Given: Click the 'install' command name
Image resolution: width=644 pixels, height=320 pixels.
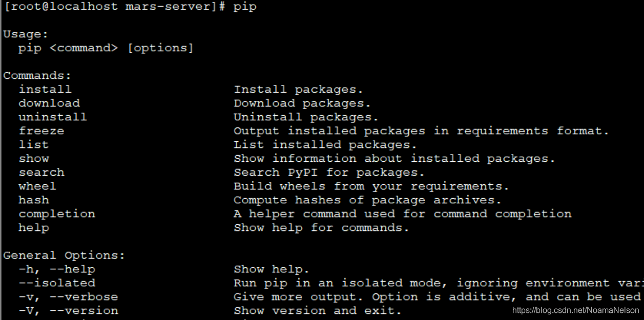Looking at the screenshot, I should (x=45, y=90).
